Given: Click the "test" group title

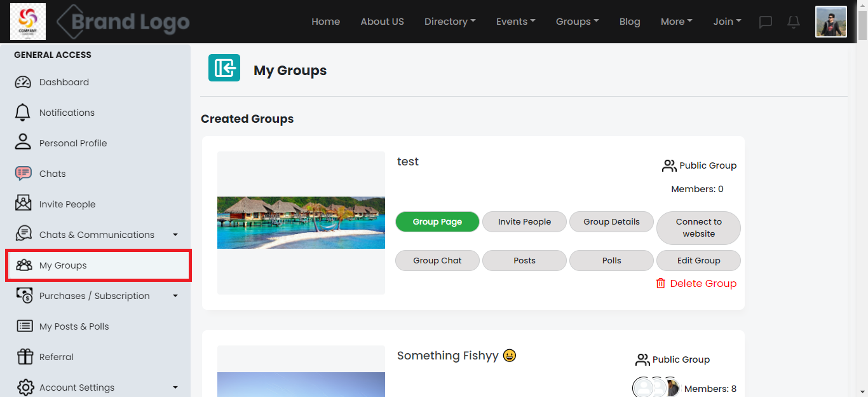Looking at the screenshot, I should pyautogui.click(x=408, y=162).
